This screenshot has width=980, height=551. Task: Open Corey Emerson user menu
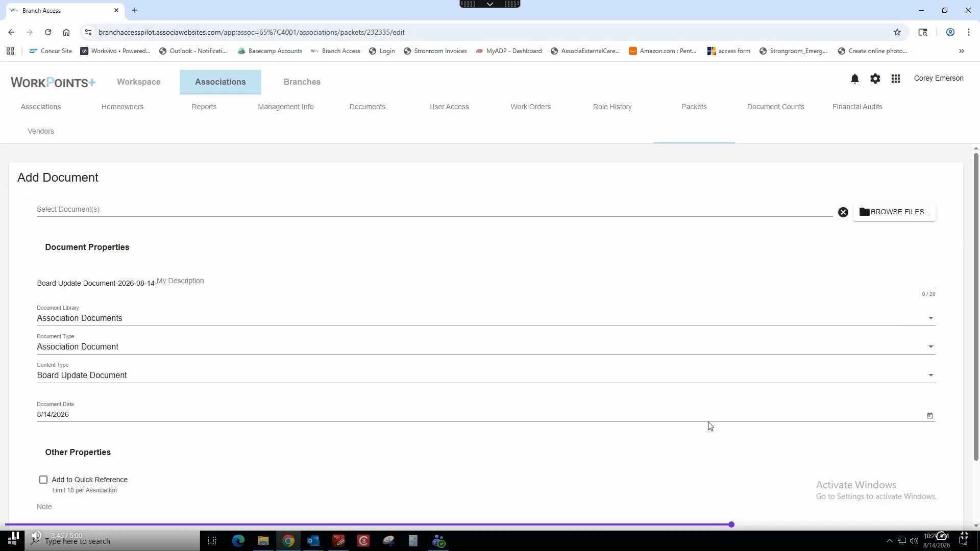[x=939, y=79]
